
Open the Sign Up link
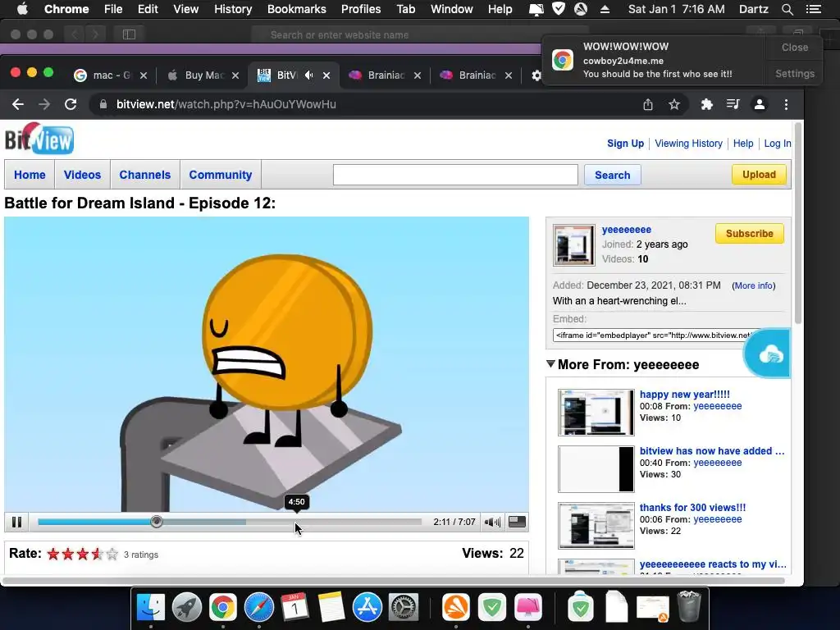(x=625, y=143)
